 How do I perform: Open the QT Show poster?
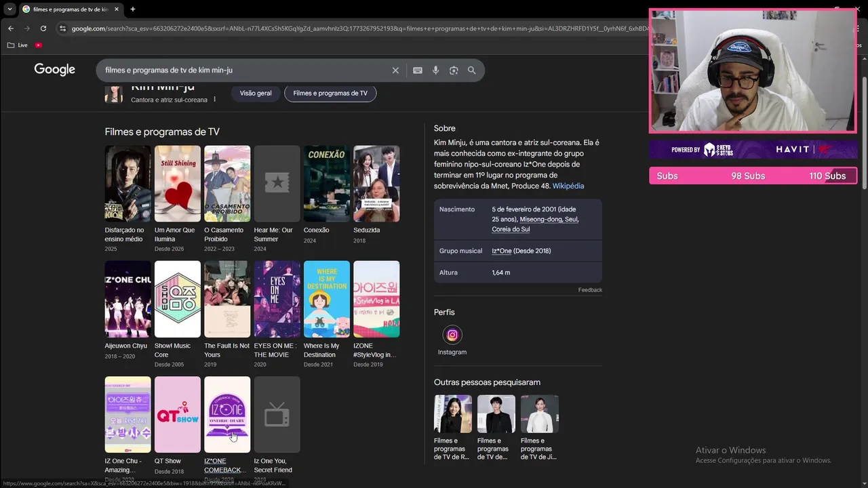pos(178,415)
